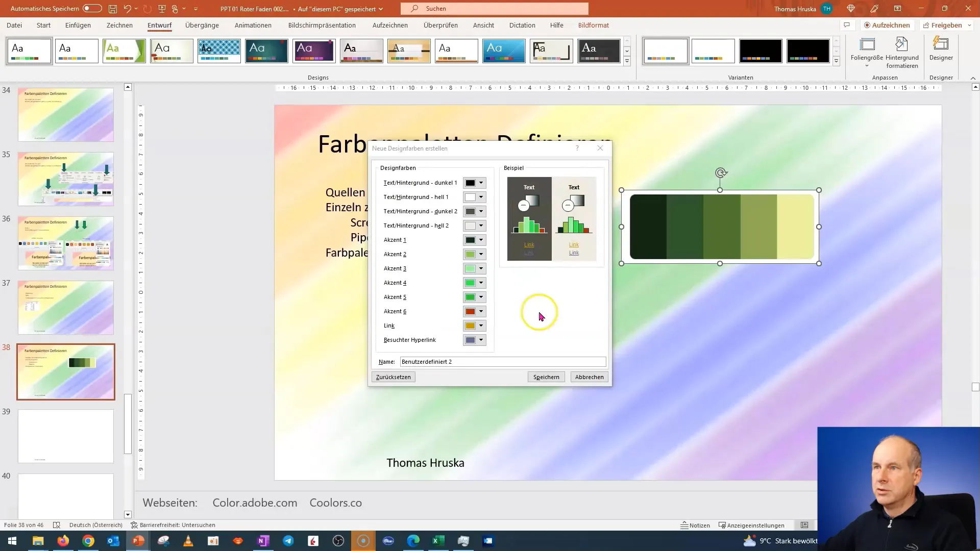Click the dialog help question mark
The width and height of the screenshot is (980, 551).
(577, 148)
